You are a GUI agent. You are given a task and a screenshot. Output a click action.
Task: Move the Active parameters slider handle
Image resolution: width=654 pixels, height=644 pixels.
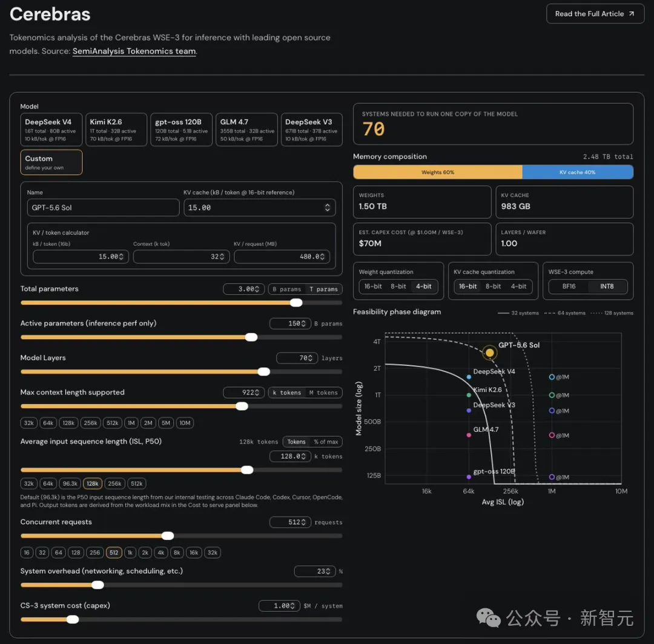(251, 337)
